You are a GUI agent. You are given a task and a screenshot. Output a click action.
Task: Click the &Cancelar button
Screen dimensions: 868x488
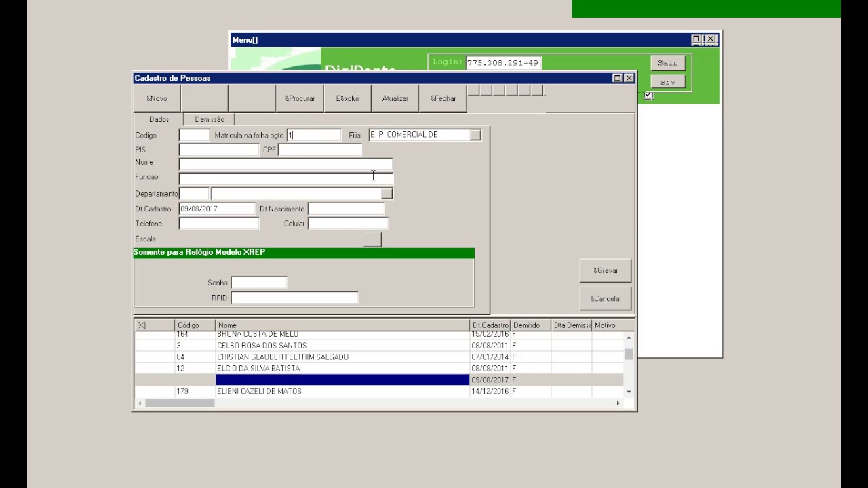(x=606, y=298)
